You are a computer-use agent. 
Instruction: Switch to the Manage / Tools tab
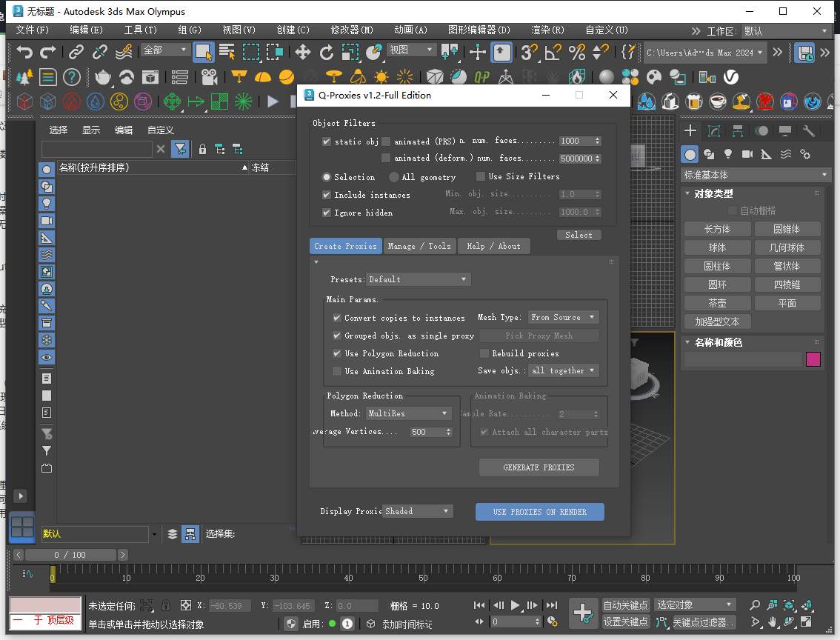coord(420,246)
